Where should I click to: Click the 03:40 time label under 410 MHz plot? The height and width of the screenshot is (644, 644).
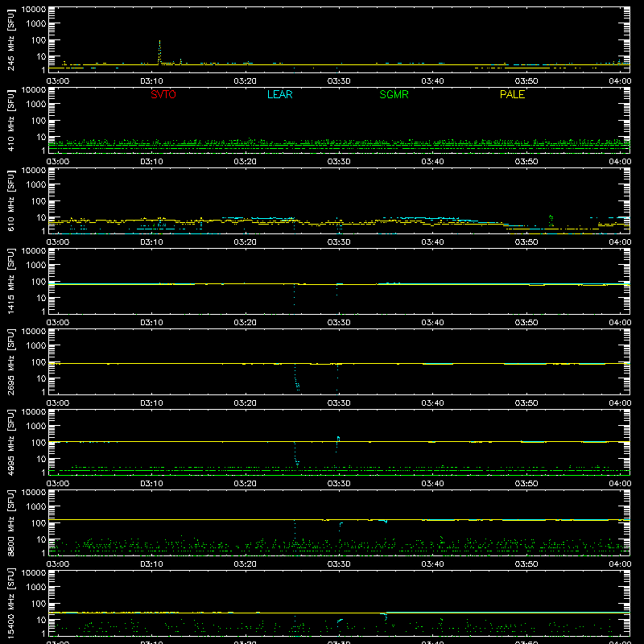coord(432,162)
